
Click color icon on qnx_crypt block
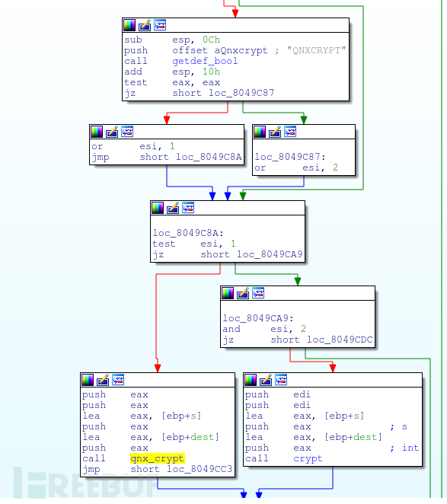tap(88, 380)
